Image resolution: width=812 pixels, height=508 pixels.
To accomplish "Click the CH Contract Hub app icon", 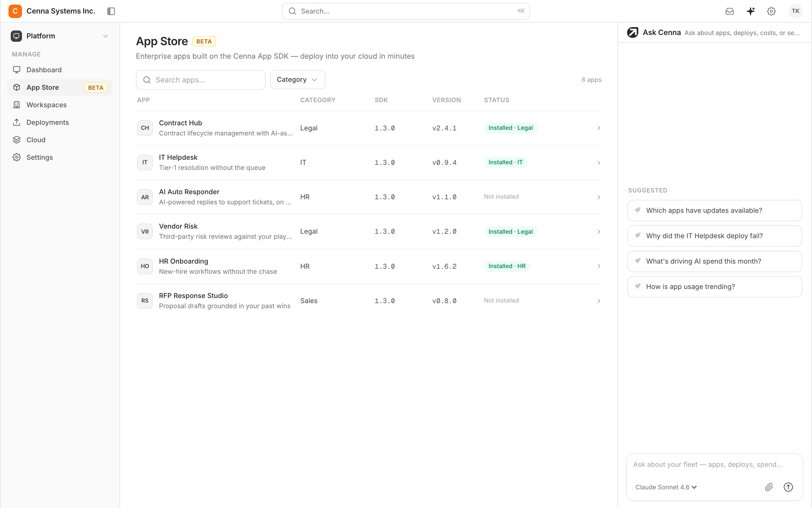I will point(145,128).
